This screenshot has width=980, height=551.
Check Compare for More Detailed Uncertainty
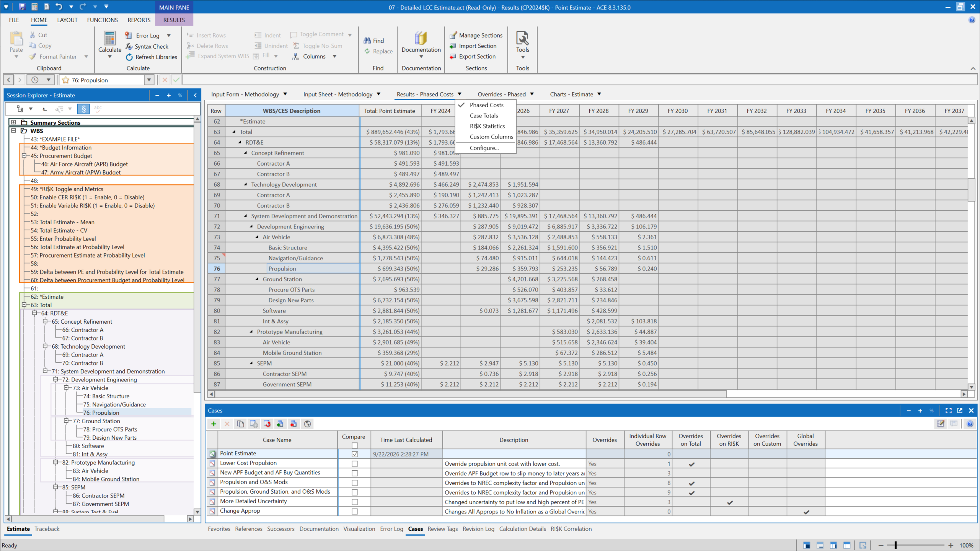click(355, 502)
